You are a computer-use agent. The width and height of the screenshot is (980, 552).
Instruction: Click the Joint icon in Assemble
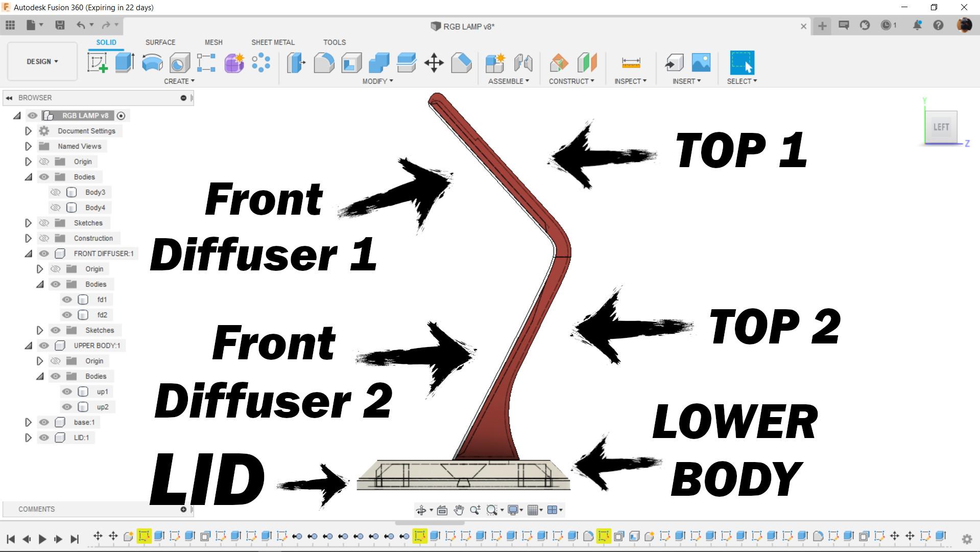tap(522, 62)
